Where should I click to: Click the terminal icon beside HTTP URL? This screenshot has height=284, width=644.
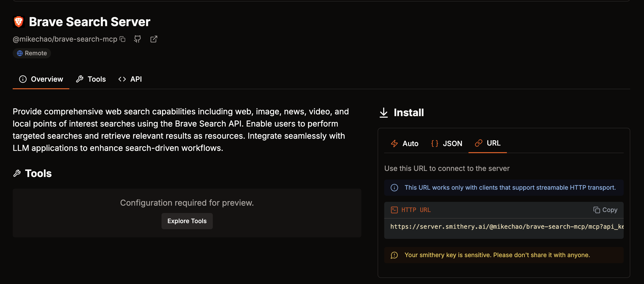[394, 210]
